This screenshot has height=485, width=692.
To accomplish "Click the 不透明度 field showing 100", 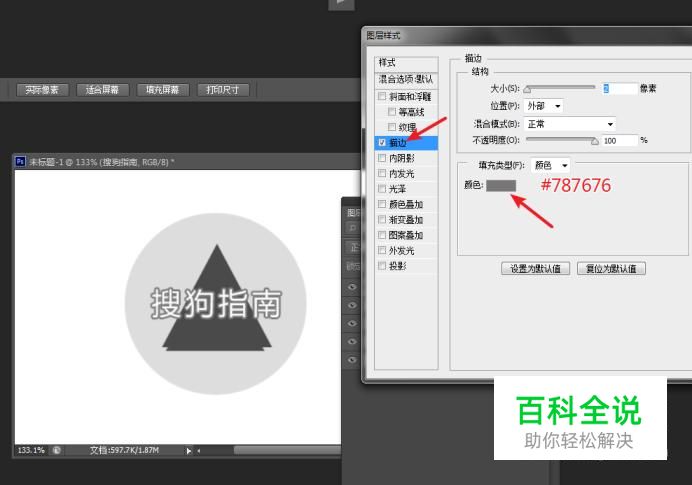I will (620, 141).
